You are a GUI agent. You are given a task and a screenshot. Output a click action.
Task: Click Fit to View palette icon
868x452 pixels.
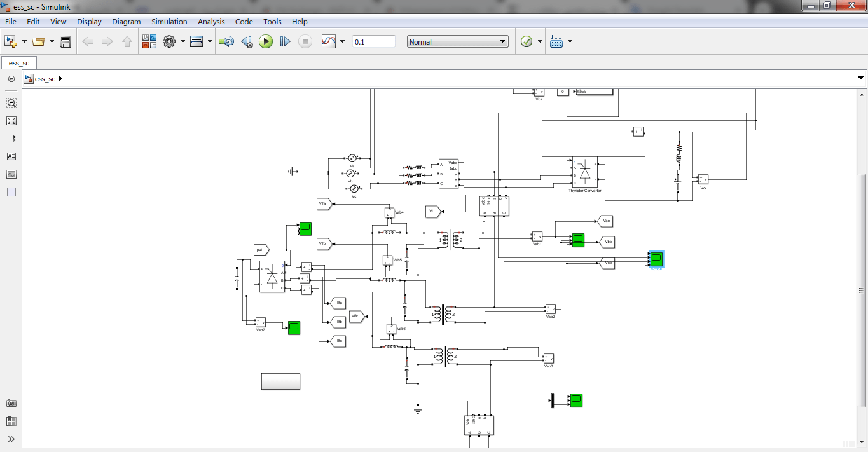tap(11, 121)
